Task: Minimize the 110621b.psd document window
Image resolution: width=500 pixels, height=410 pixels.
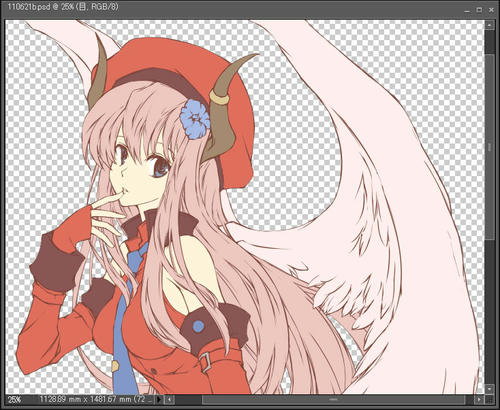Action: coord(467,10)
